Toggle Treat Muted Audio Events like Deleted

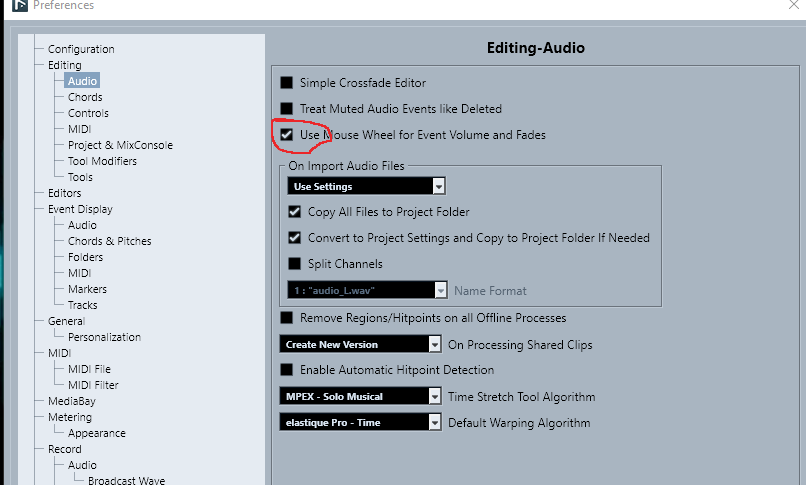pos(287,109)
